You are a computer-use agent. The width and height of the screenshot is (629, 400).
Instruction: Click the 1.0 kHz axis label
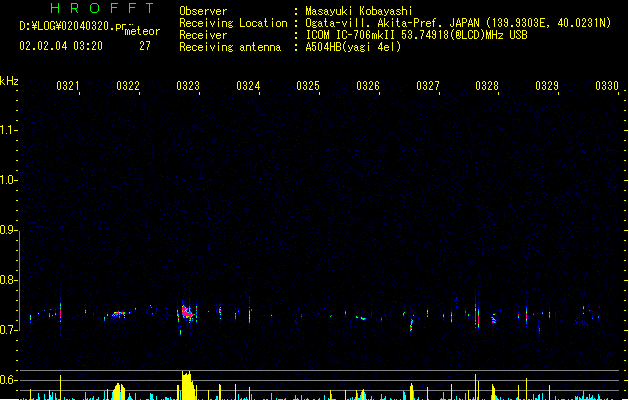[7, 180]
